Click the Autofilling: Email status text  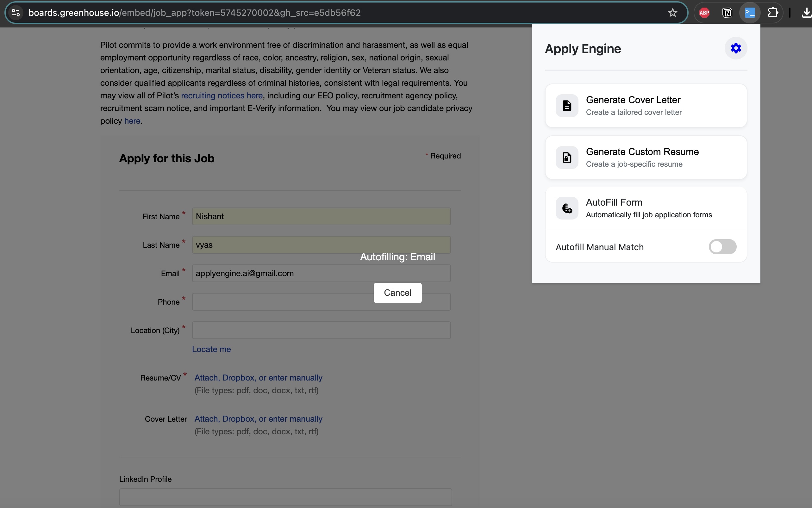pos(397,257)
